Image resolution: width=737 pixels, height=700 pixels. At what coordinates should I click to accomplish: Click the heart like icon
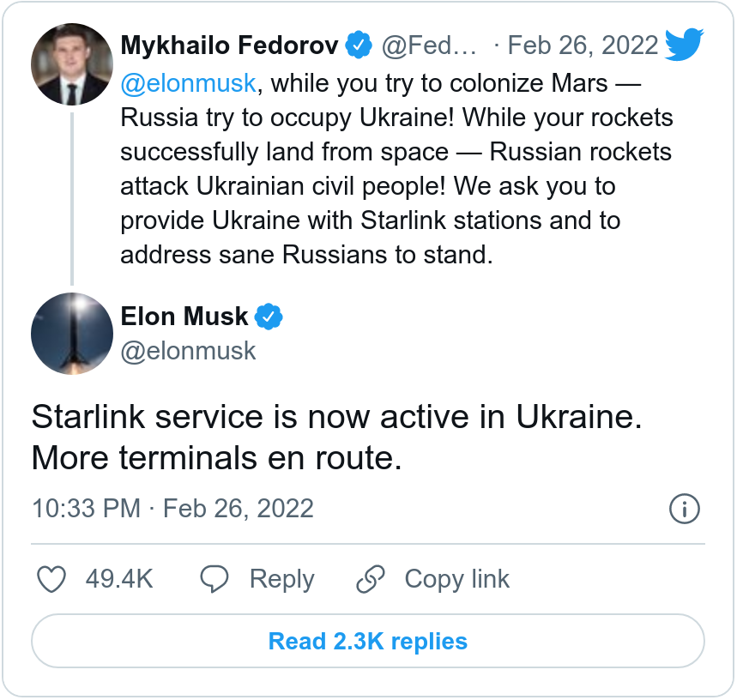point(53,580)
